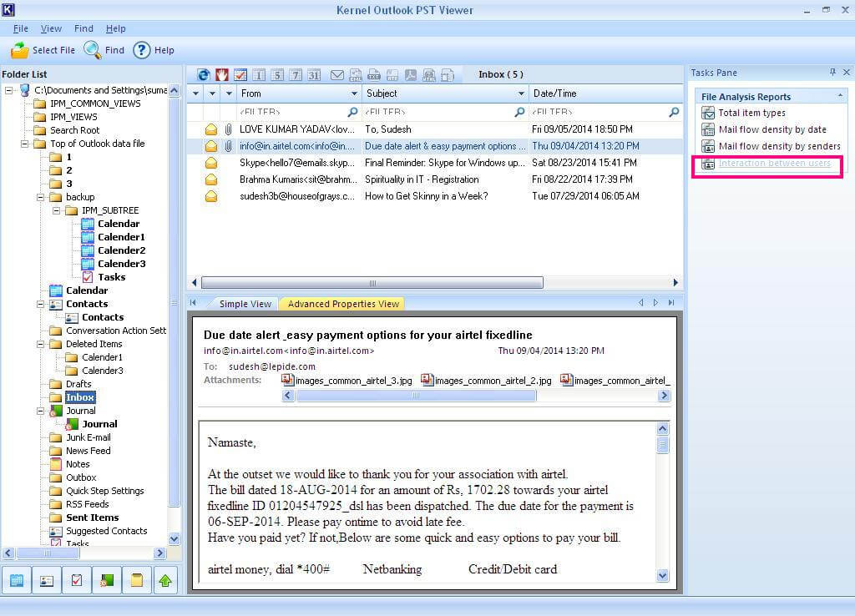
Task: Click the calendar icon numbered 5
Action: coord(277,74)
